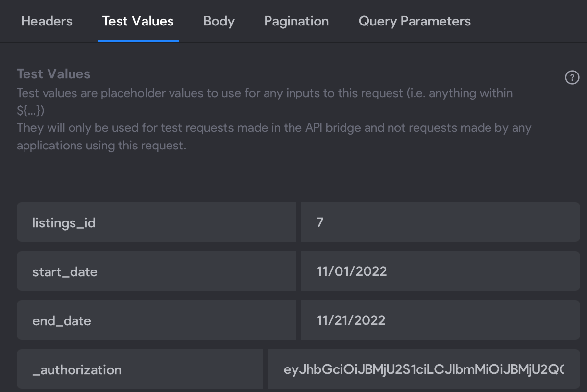Open the help question mark icon
Image resolution: width=587 pixels, height=392 pixels.
572,77
